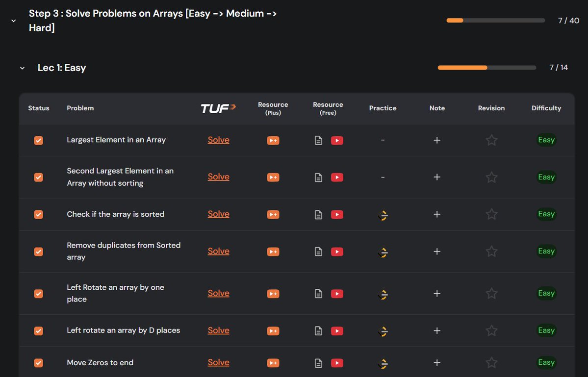The image size is (588, 377).
Task: Solve Move Zeros to end
Action: (x=219, y=362)
